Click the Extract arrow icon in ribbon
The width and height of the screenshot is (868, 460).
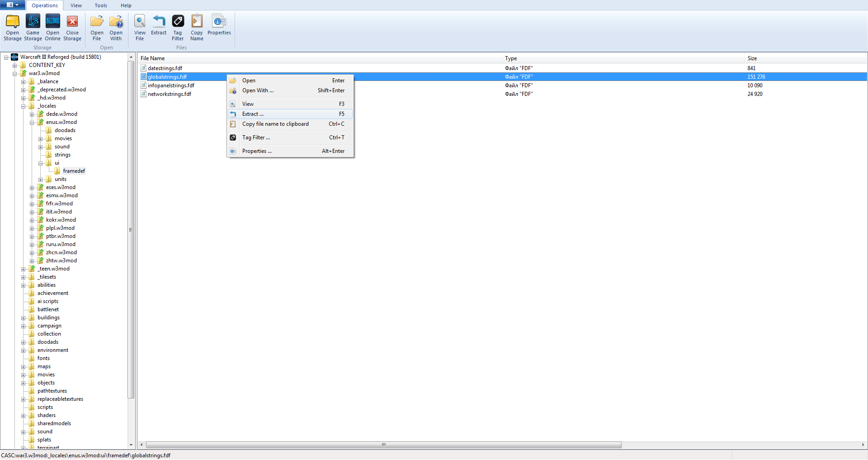pyautogui.click(x=159, y=21)
